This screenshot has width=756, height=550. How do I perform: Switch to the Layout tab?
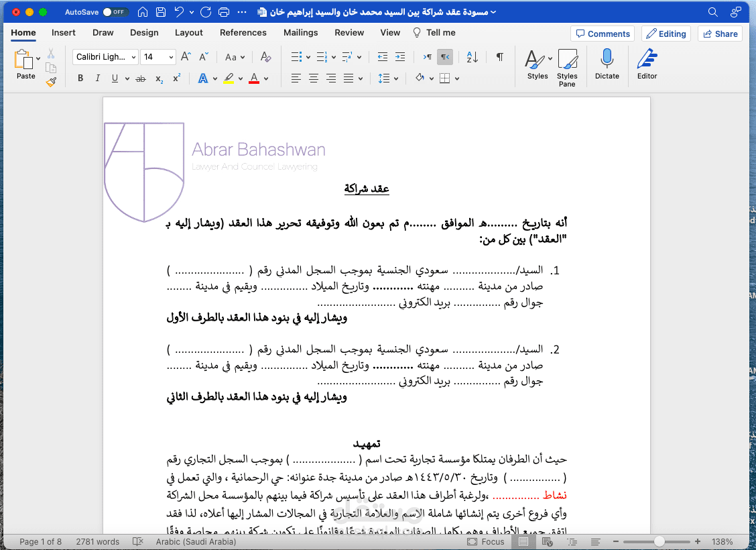click(x=189, y=33)
